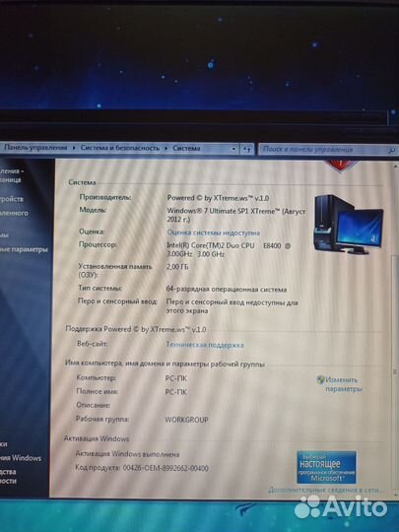
Task: Open the address bar history dropdown arrow
Action: pyautogui.click(x=233, y=149)
